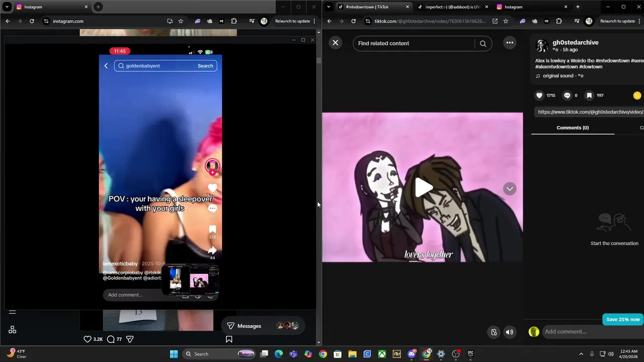The width and height of the screenshot is (644, 362).
Task: Click the TikTok video URL link box
Action: click(x=590, y=112)
